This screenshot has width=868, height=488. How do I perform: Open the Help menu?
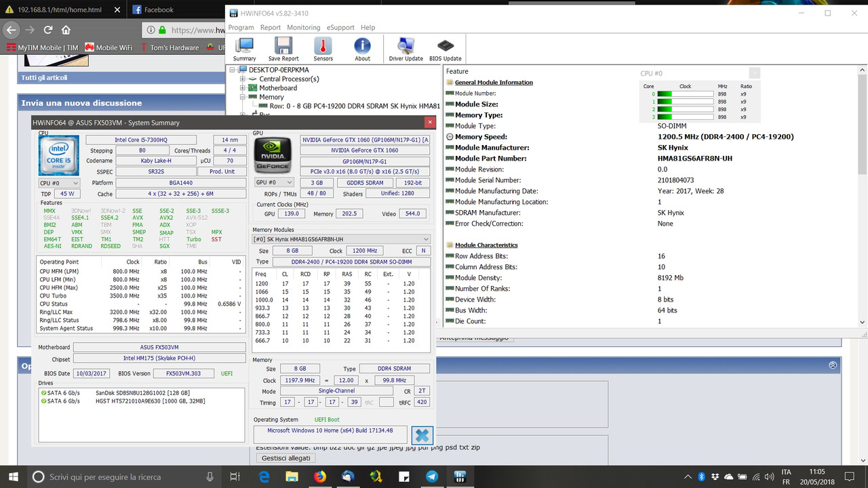click(x=368, y=28)
